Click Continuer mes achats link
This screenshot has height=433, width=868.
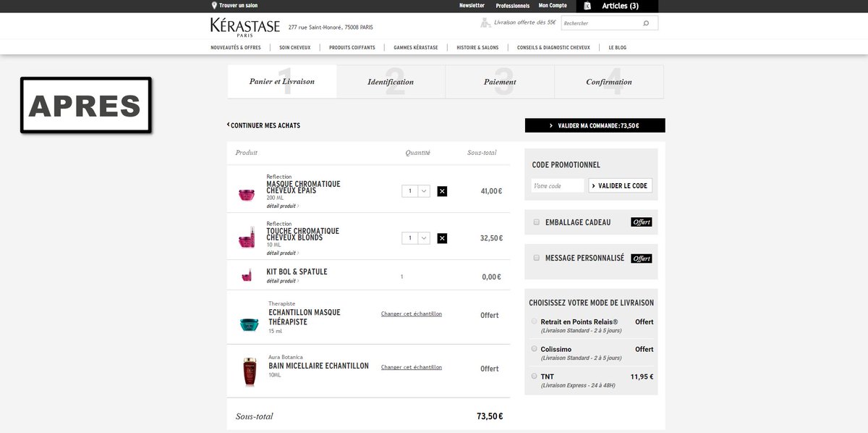pyautogui.click(x=264, y=125)
